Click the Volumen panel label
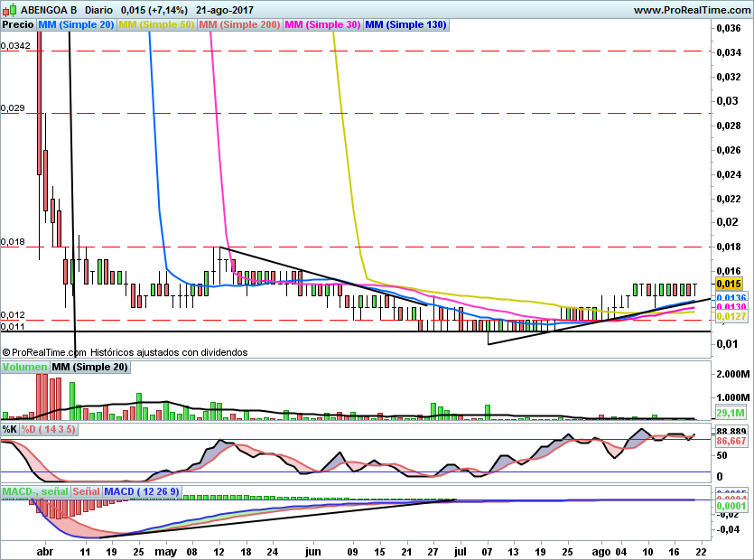 [24, 368]
